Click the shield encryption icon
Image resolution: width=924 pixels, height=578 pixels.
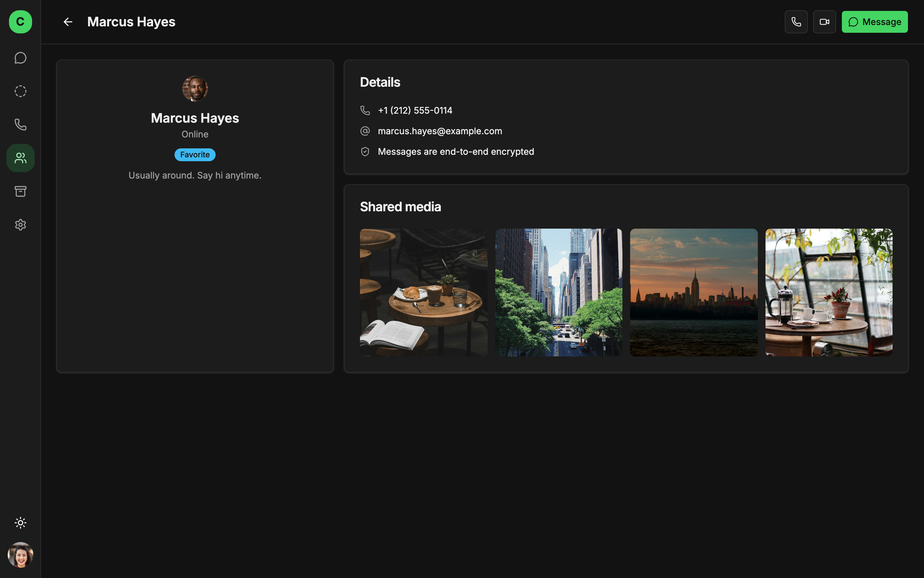pos(365,152)
